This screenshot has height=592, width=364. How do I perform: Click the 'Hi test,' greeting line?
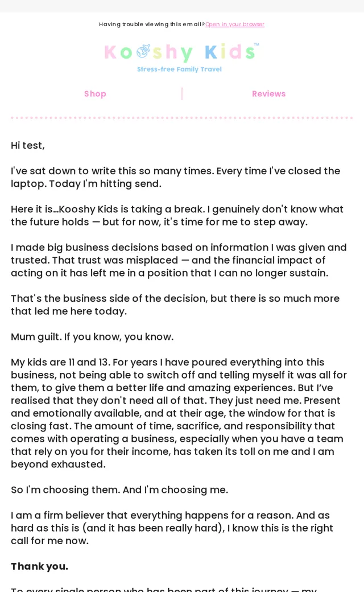[27, 145]
